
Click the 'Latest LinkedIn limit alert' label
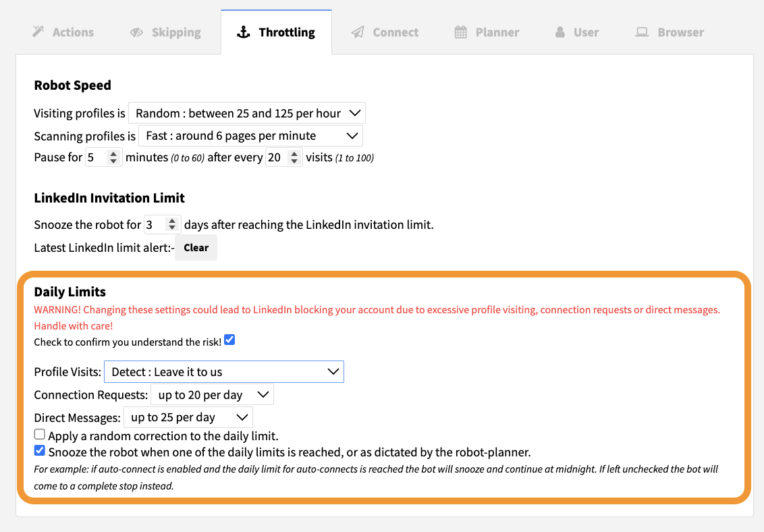(104, 248)
